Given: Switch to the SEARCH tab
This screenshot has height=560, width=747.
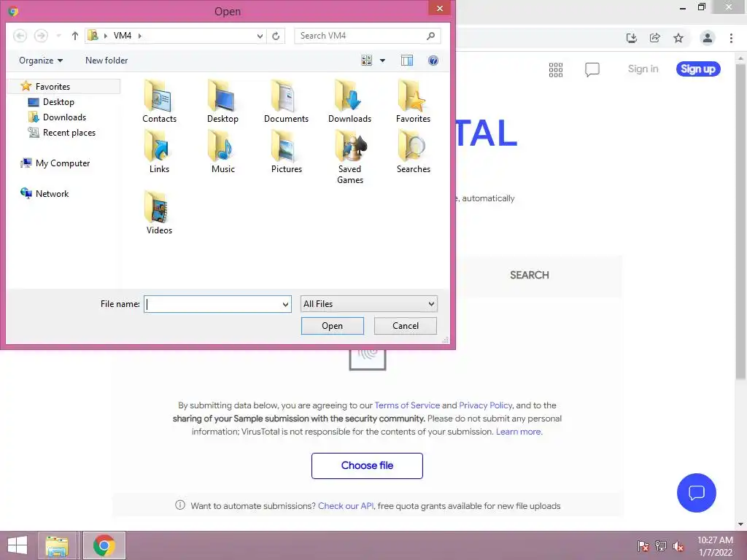Looking at the screenshot, I should pos(530,275).
